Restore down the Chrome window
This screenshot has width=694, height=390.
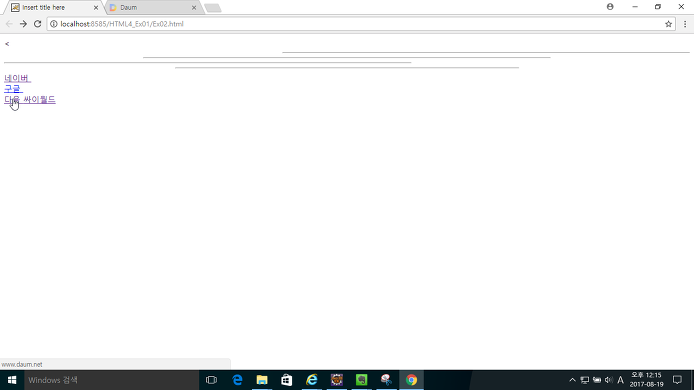(658, 7)
